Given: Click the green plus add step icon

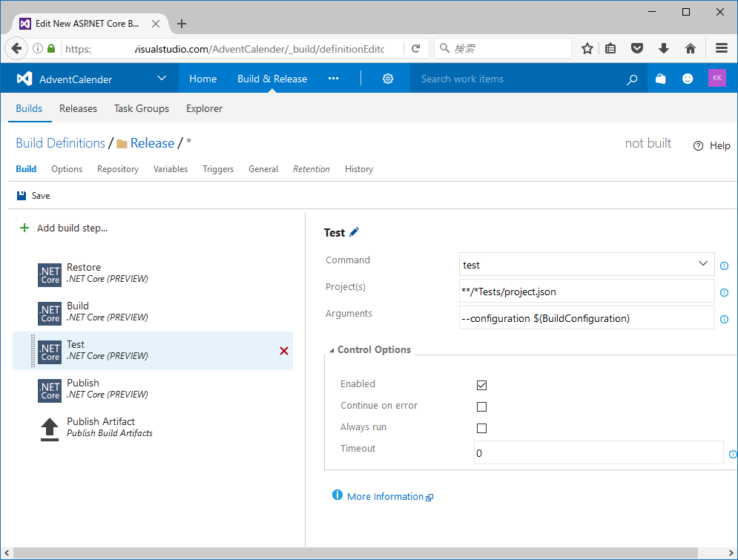Looking at the screenshot, I should (x=24, y=228).
